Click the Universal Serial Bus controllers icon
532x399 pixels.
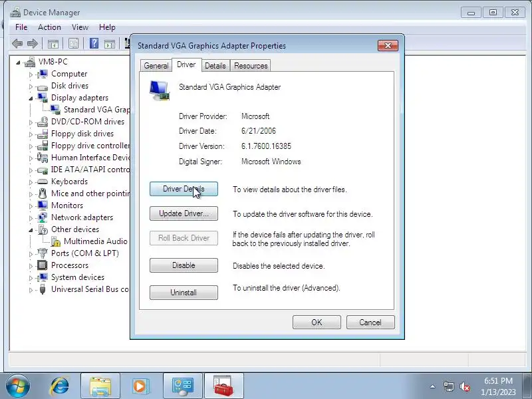[43, 289]
